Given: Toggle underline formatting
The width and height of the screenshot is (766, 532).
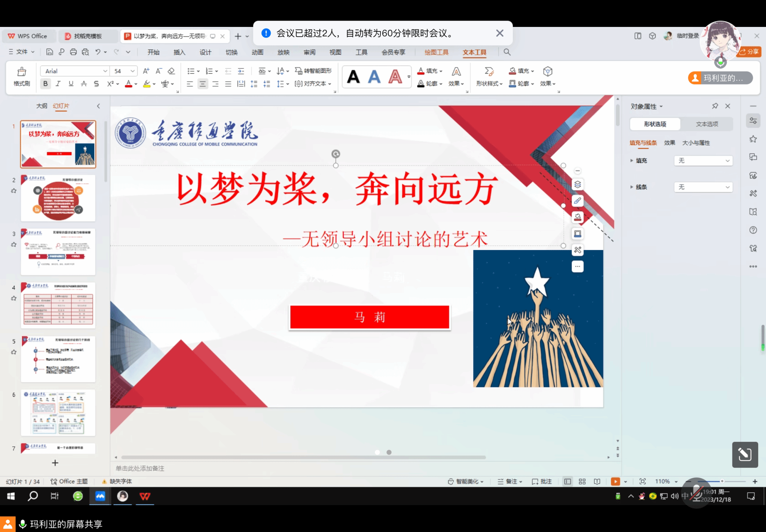Looking at the screenshot, I should [x=71, y=84].
